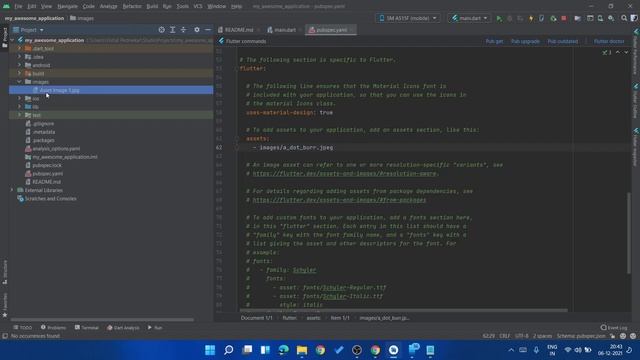The width and height of the screenshot is (640, 360).
Task: Click the Debug bug icon in toolbar
Action: click(x=509, y=18)
